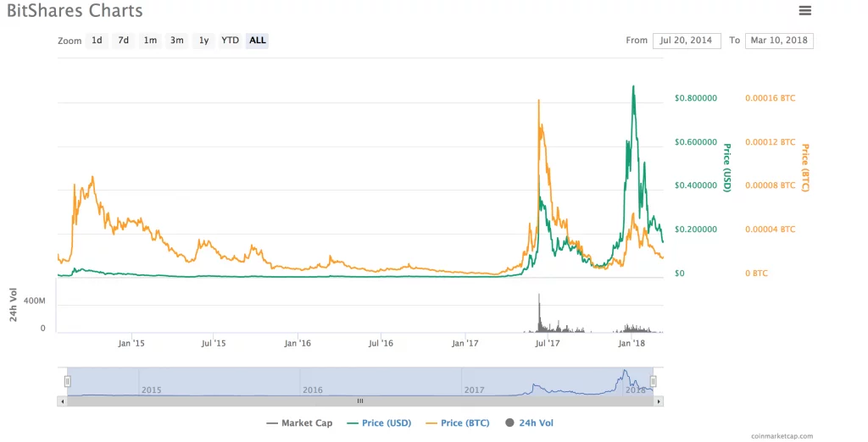This screenshot has height=442, width=868.
Task: Click the 2016 label in navigator
Action: click(313, 390)
